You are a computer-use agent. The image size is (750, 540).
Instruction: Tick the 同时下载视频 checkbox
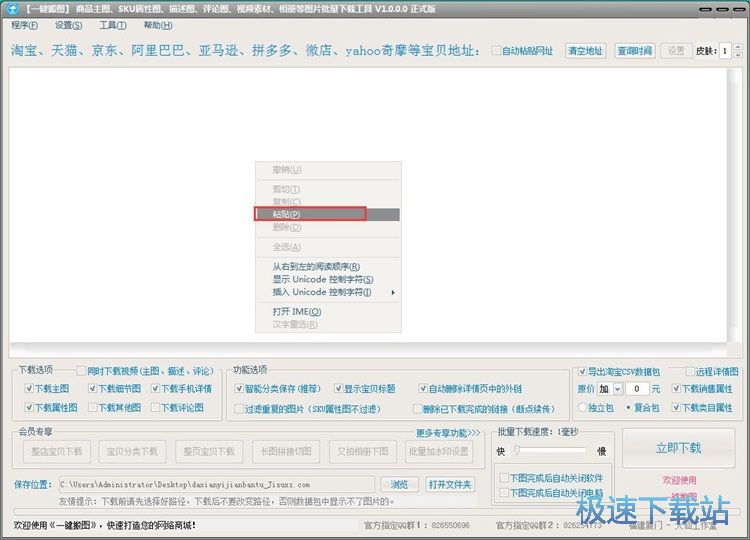[x=82, y=371]
